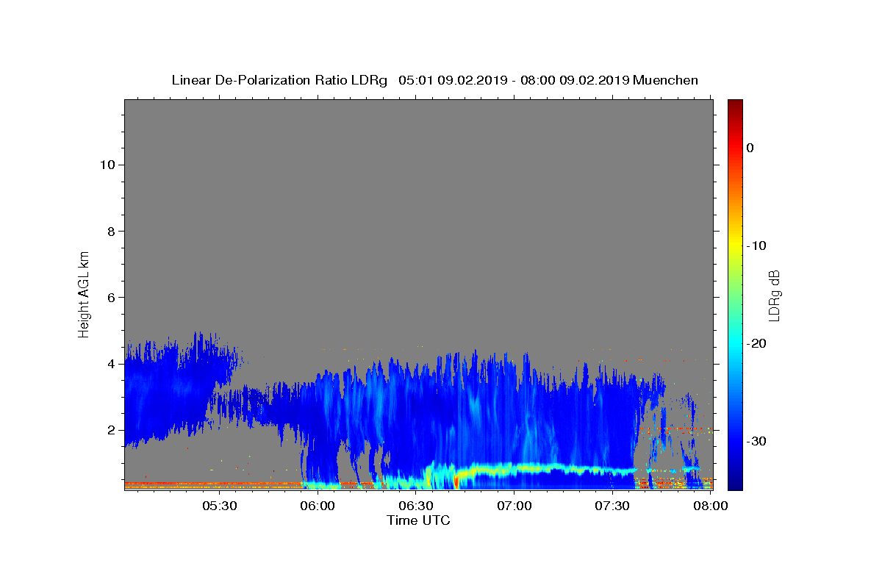
Task: Click the dark red top of the colorbar
Action: pyautogui.click(x=735, y=104)
